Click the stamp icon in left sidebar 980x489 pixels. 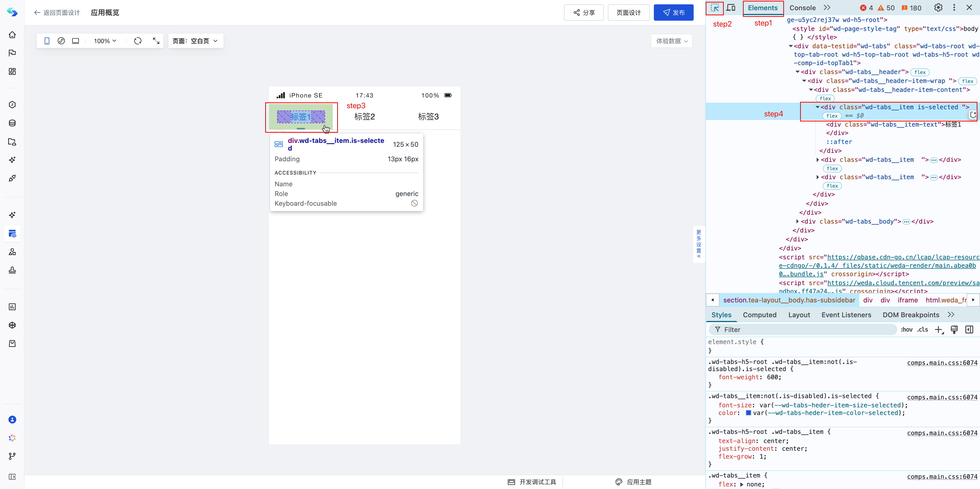[12, 270]
